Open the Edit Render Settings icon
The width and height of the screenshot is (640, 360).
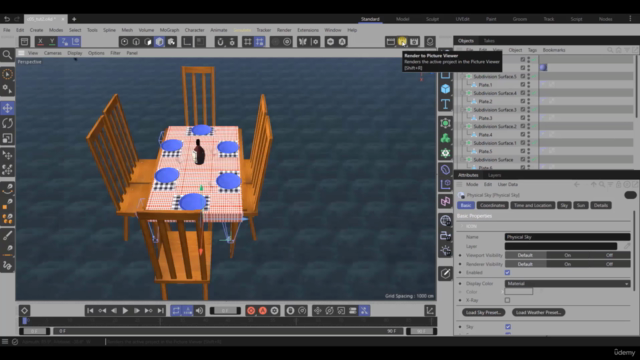point(414,41)
